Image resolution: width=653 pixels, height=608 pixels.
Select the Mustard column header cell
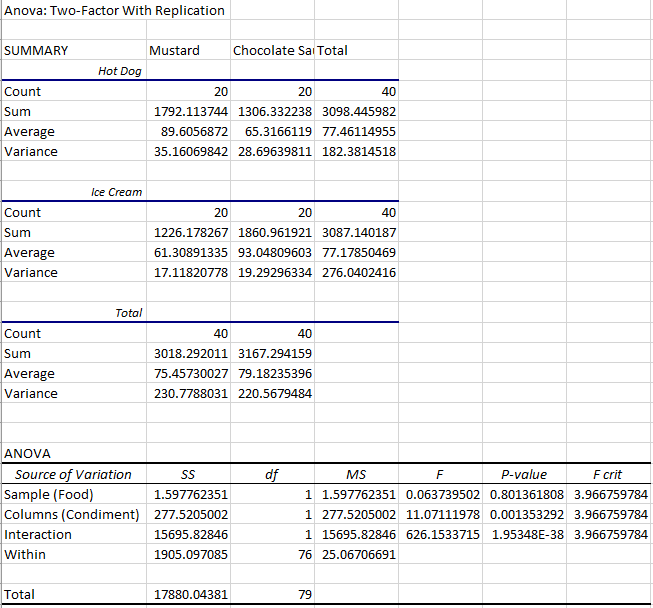coord(174,51)
